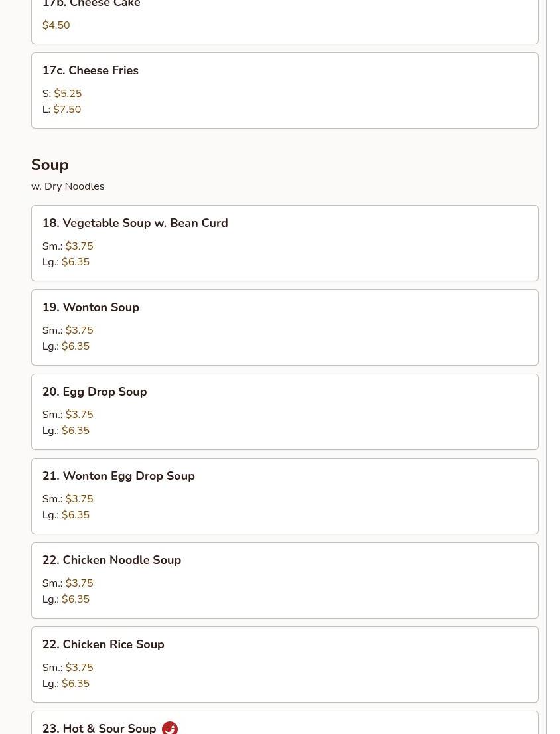Click the small Chicken Noodle Soup price
The height and width of the screenshot is (734, 560).
coord(79,583)
